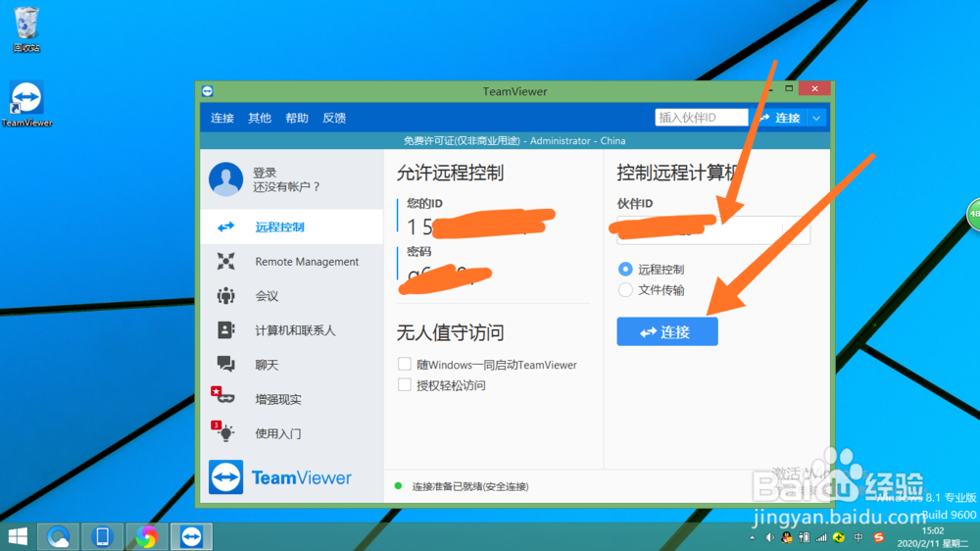Open the 其他 menu
This screenshot has height=551, width=980.
[260, 118]
